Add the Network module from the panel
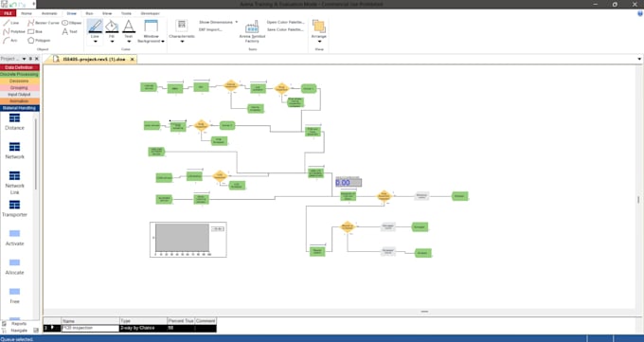 pyautogui.click(x=14, y=151)
